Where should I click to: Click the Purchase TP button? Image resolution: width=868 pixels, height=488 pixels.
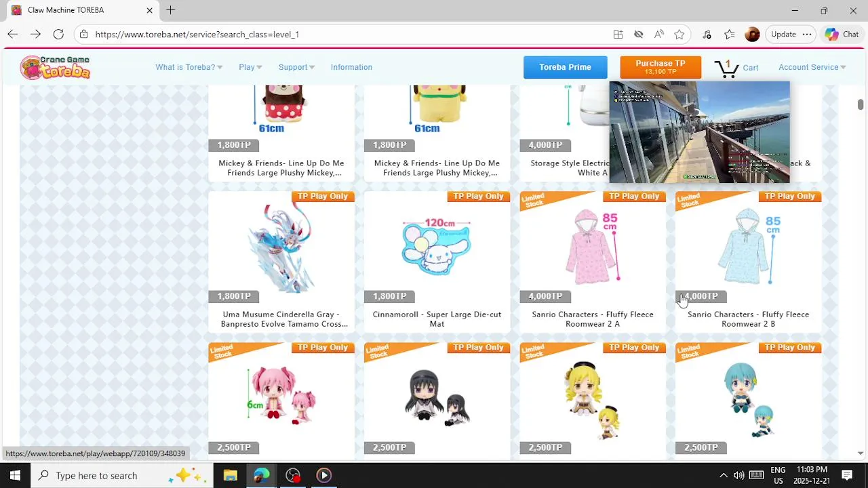click(660, 67)
